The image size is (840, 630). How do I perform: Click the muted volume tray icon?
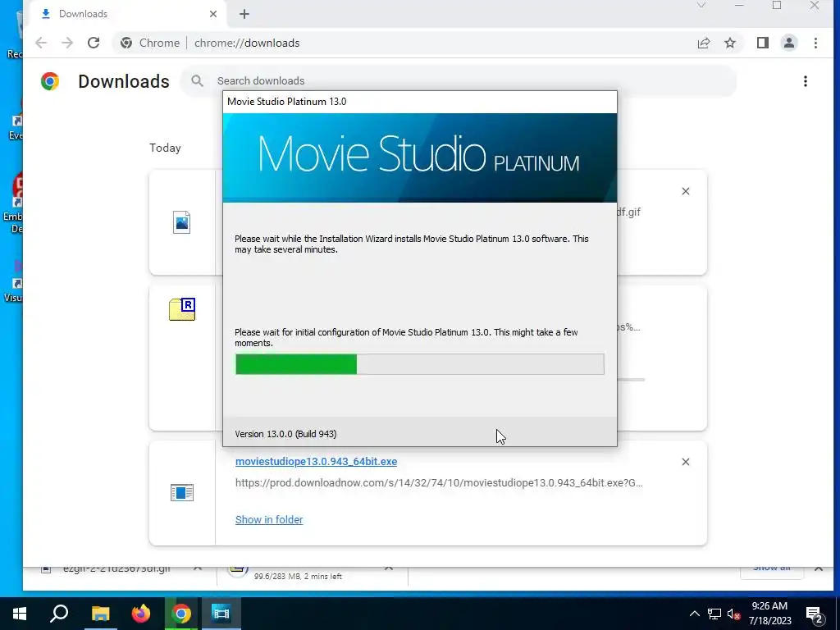pos(734,614)
